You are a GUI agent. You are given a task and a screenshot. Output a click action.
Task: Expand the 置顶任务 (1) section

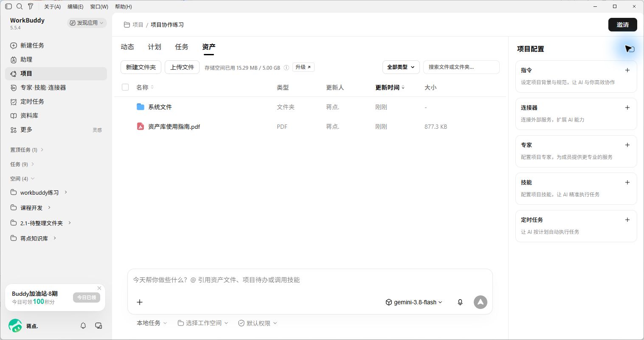(x=27, y=150)
